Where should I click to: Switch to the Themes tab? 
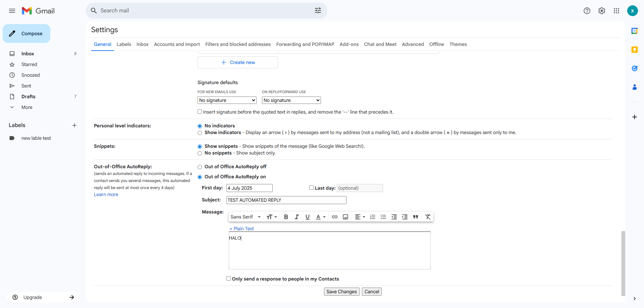(458, 44)
